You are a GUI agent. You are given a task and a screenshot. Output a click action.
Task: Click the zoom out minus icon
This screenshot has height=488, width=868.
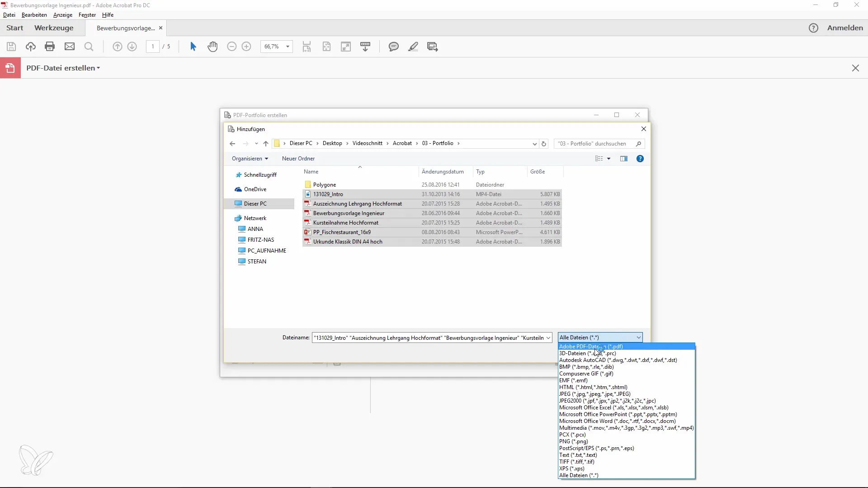coord(232,47)
